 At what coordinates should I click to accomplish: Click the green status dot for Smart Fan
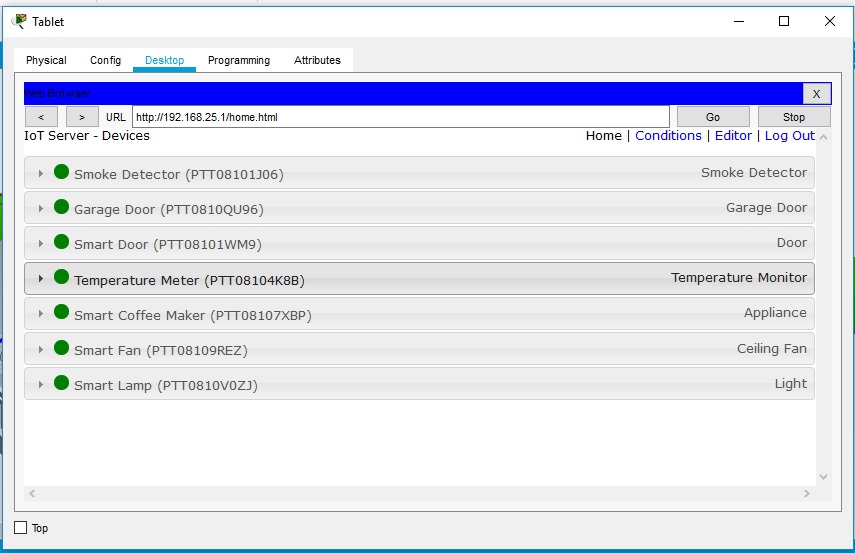(61, 348)
